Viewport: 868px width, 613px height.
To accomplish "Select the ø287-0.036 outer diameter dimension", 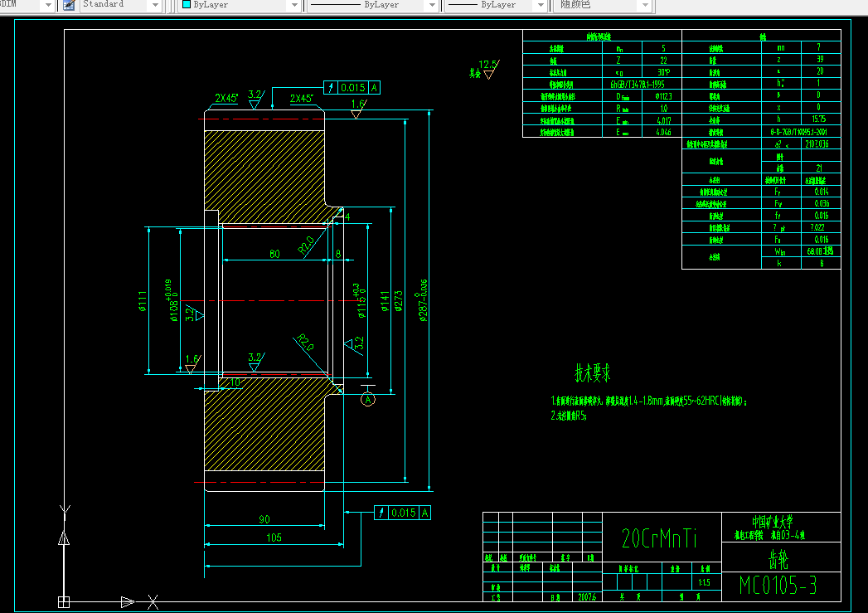I will (423, 300).
